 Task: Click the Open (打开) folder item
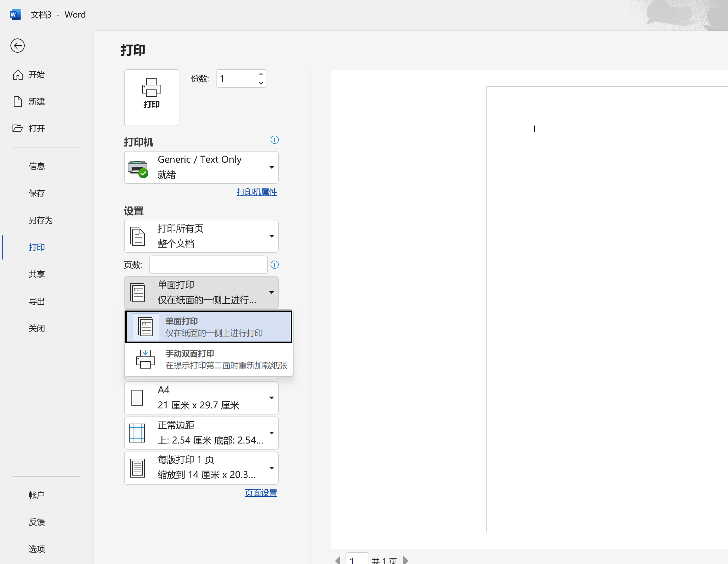coord(36,129)
